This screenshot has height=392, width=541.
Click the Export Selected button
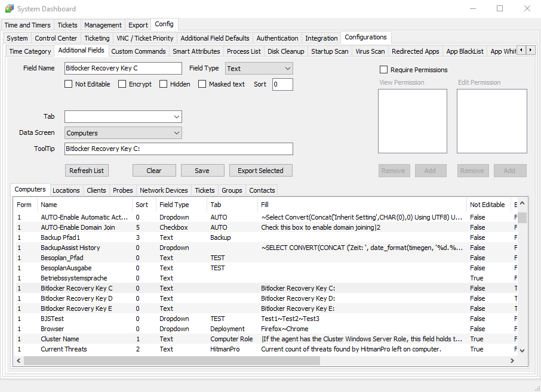[260, 171]
